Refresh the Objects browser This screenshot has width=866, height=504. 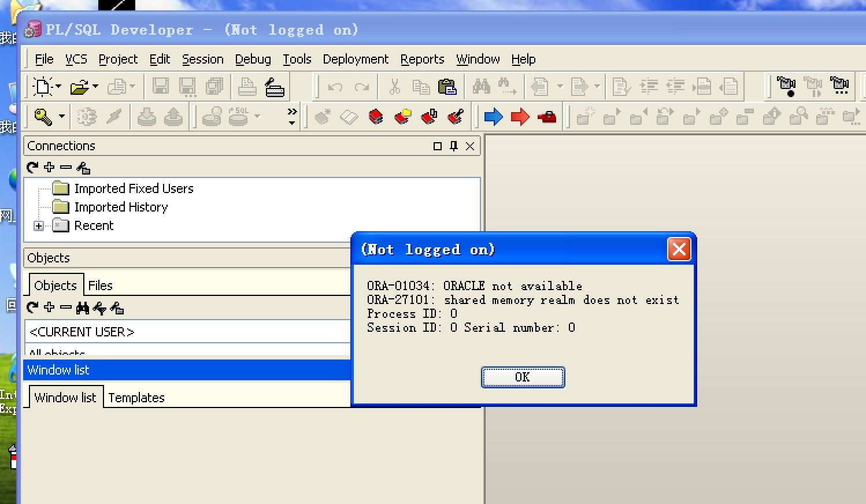(x=32, y=307)
